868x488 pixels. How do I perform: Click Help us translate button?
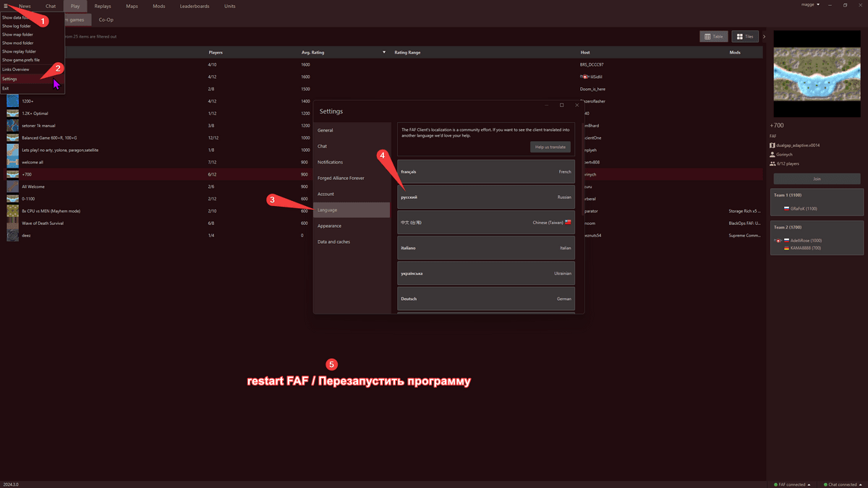pyautogui.click(x=550, y=147)
